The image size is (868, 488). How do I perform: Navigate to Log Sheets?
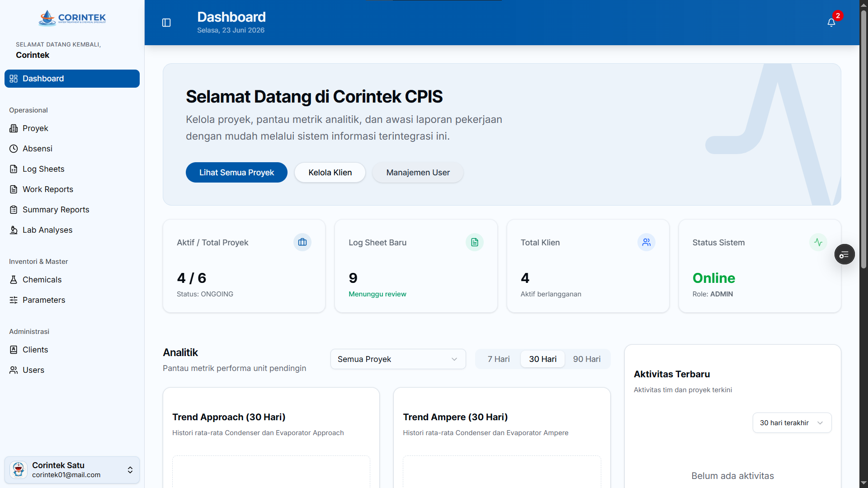(x=72, y=169)
